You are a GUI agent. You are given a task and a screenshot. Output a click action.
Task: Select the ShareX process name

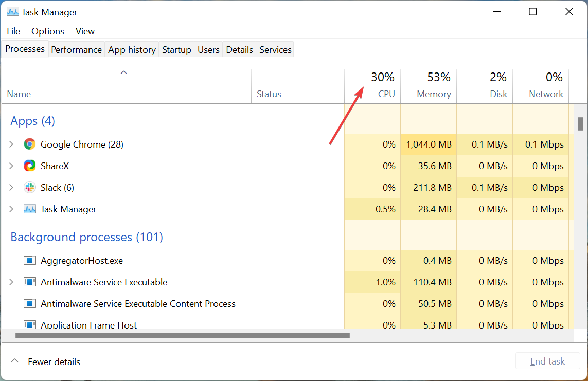coord(55,166)
